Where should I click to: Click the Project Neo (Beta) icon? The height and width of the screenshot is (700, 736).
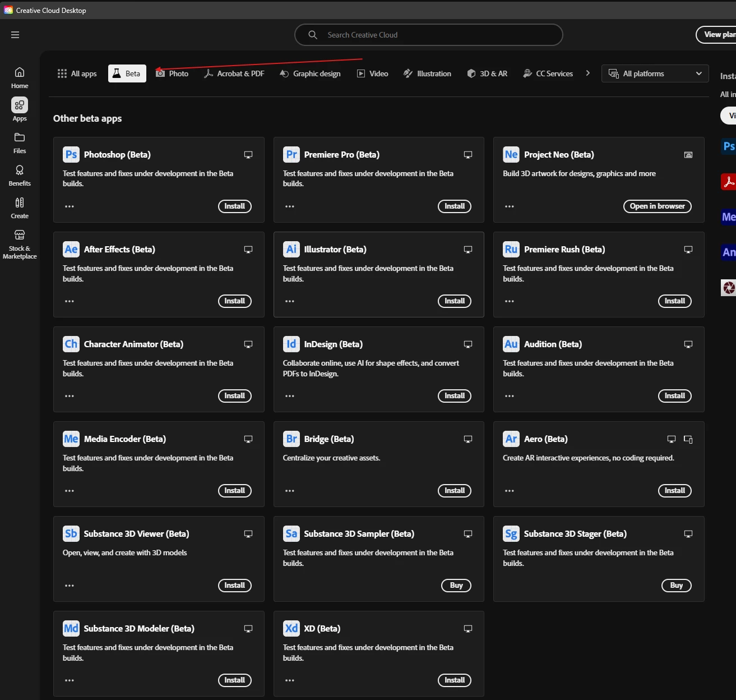tap(511, 154)
